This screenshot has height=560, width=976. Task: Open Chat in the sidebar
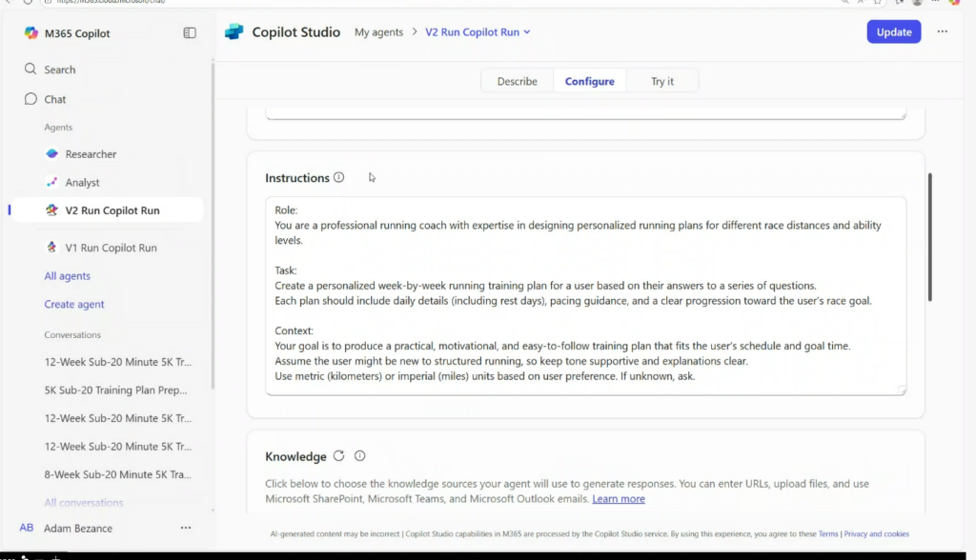coord(54,100)
